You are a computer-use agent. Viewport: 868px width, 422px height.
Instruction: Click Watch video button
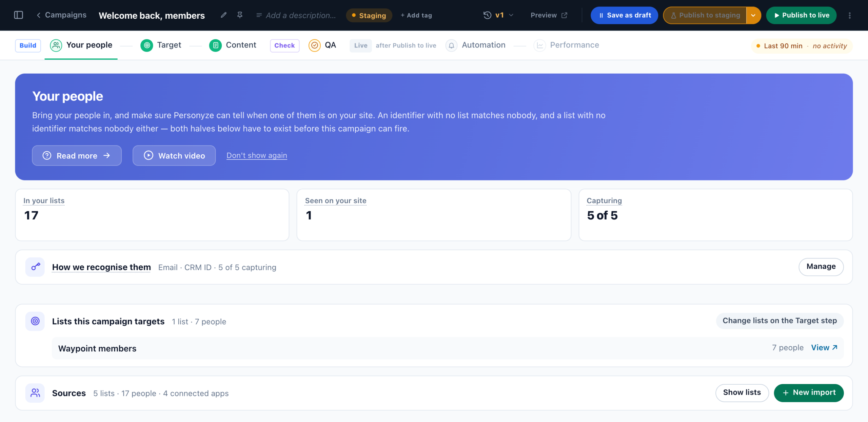[x=174, y=155]
